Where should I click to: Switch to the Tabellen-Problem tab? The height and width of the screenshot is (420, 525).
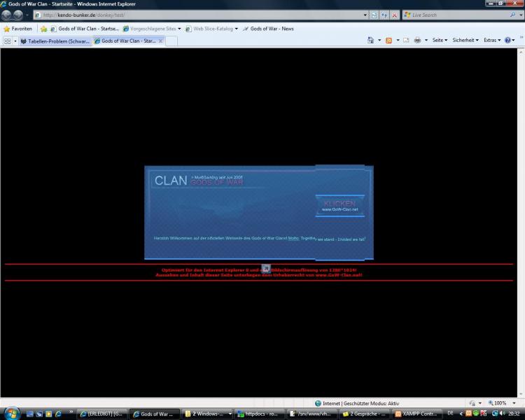coord(55,41)
